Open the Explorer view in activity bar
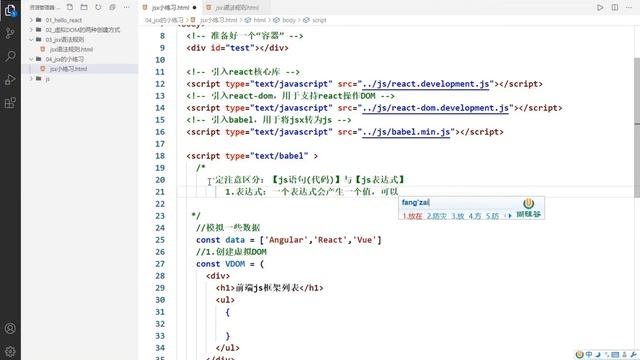The image size is (640, 360). click(10, 10)
